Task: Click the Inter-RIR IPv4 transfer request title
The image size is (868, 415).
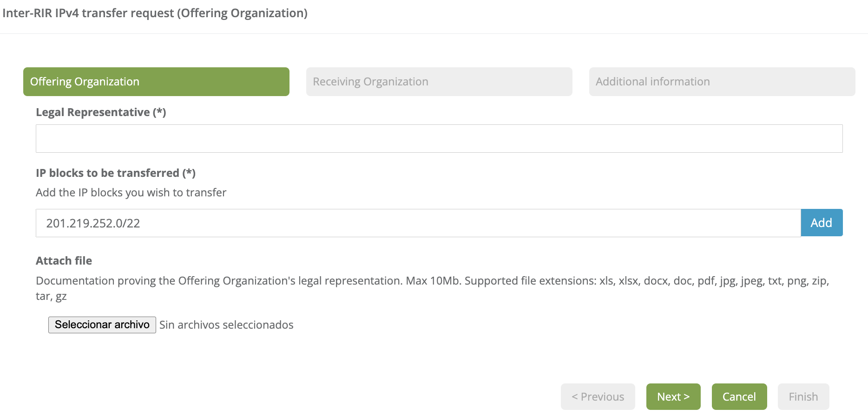Action: (155, 13)
